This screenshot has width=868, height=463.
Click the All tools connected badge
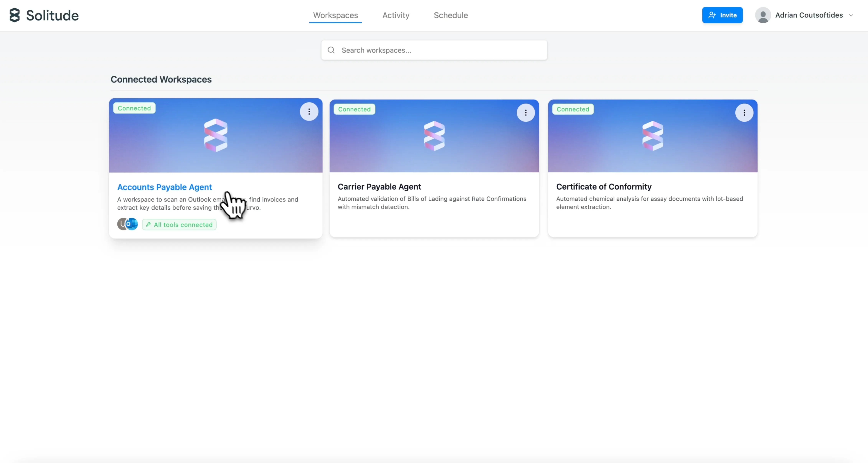179,225
